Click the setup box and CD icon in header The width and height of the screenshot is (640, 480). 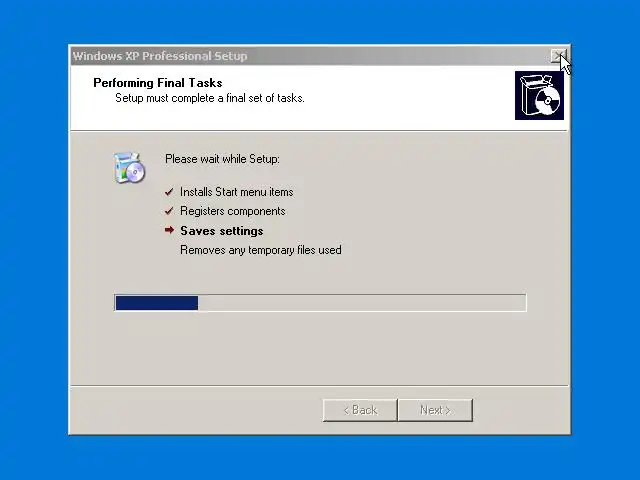[x=539, y=96]
